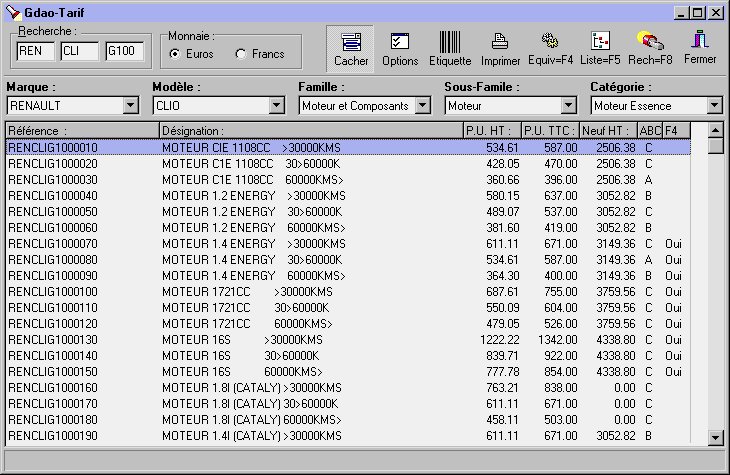Click price 1342.00 in P.U. TTC column

558,339
